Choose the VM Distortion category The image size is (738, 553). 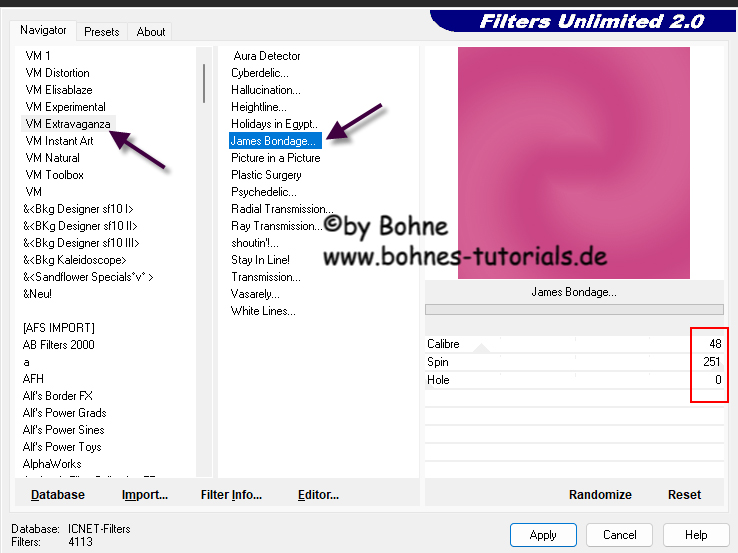[x=57, y=73]
